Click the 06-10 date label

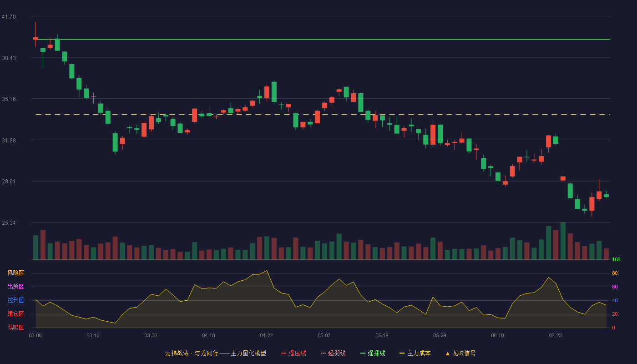coord(497,335)
